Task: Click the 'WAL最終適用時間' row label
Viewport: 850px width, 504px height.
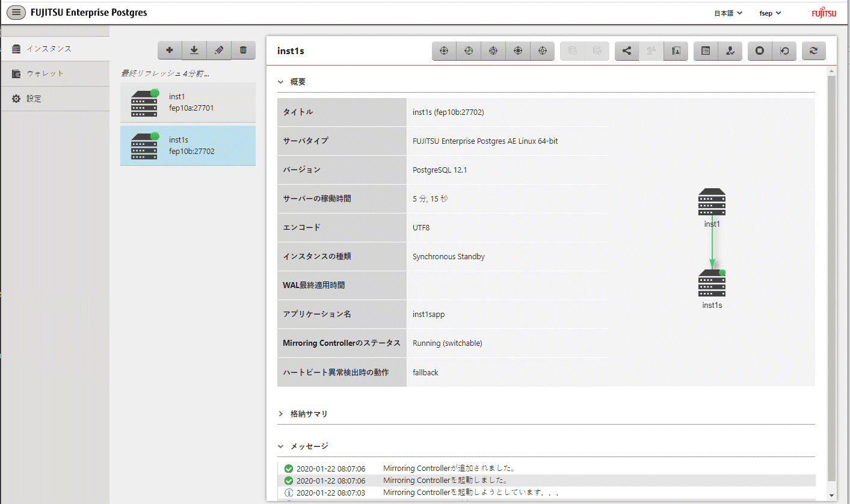Action: (x=314, y=285)
